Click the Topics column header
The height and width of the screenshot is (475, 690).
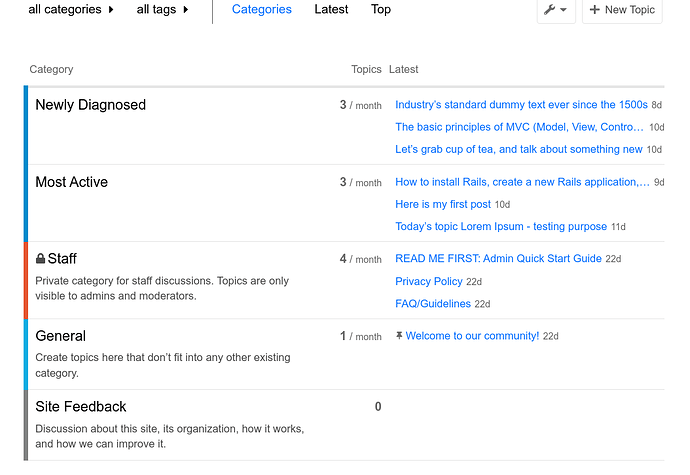click(366, 70)
